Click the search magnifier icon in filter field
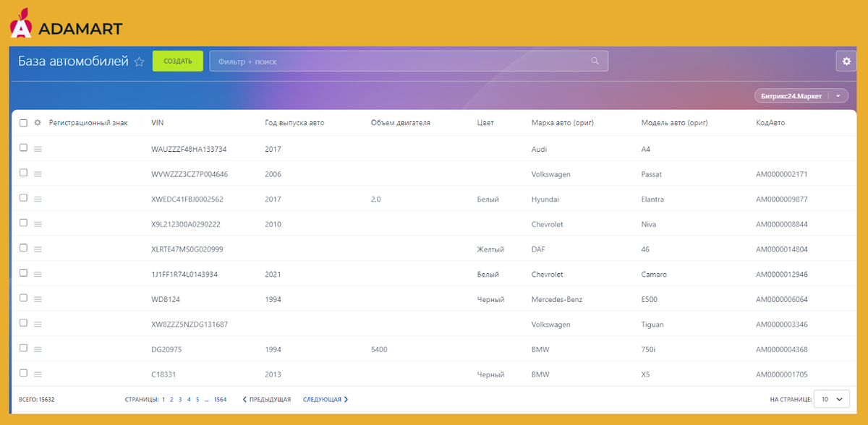This screenshot has height=425, width=868. pyautogui.click(x=595, y=61)
